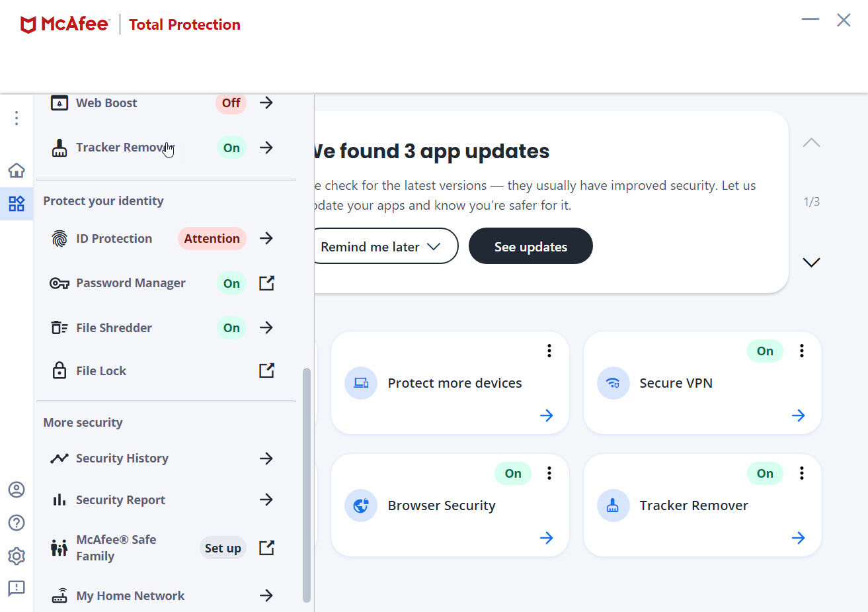Click the Security Report bar chart icon
868x612 pixels.
[59, 500]
